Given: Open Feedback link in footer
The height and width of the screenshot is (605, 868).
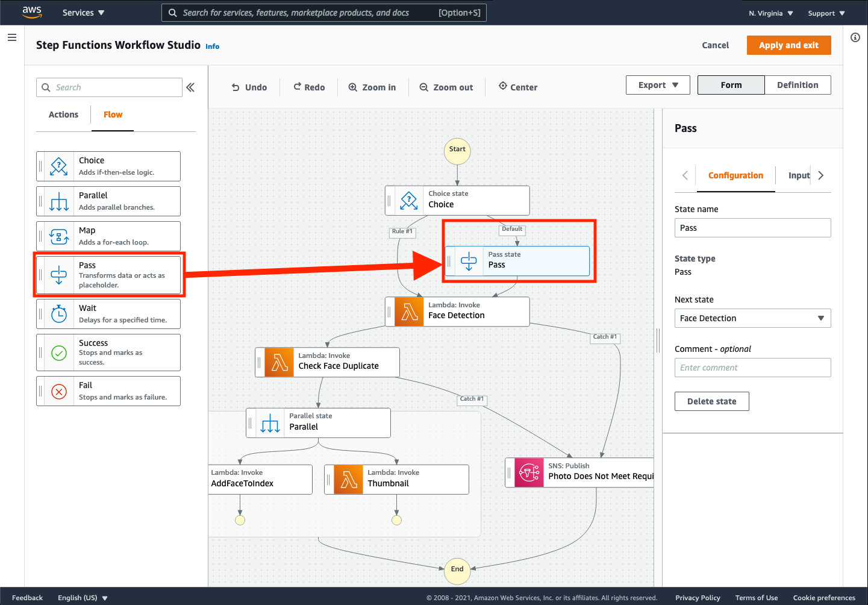Looking at the screenshot, I should click(x=27, y=598).
